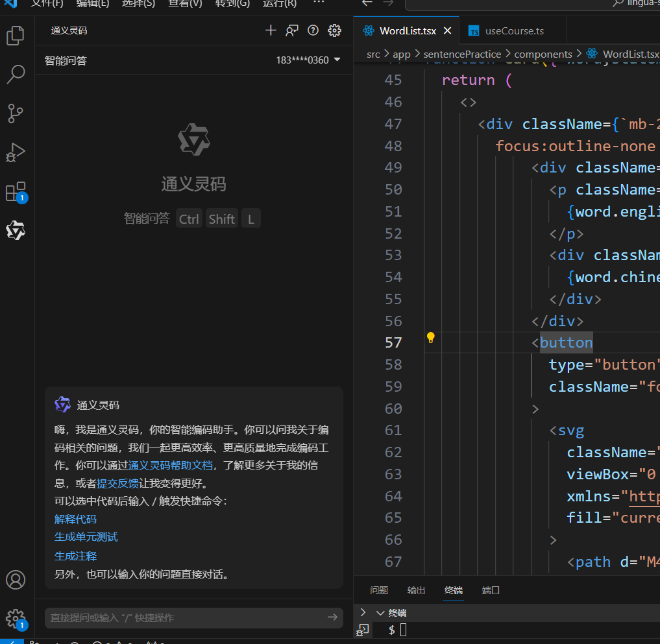
Task: Switch to the WordList.tsx editor tab
Action: [407, 30]
